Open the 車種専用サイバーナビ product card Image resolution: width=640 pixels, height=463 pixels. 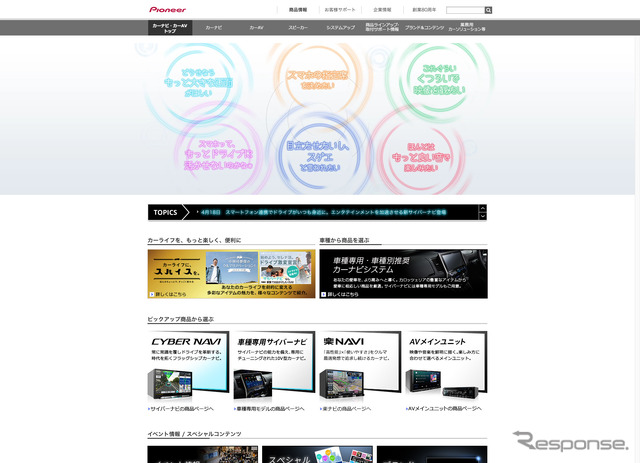coord(274,366)
